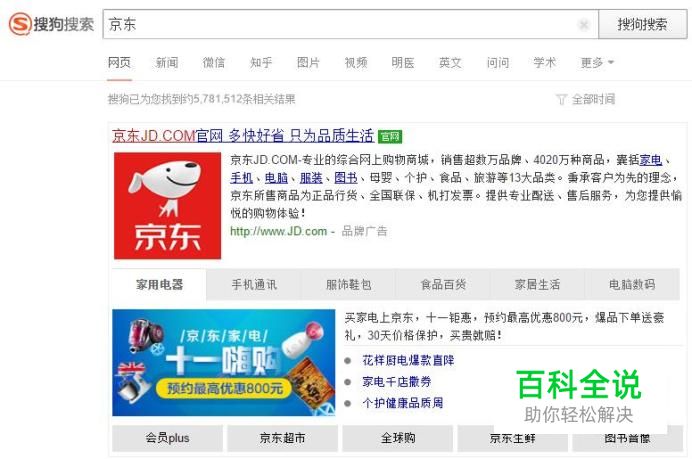Open the 家电 link in the description
Viewport: 692px width, 459px height.
[651, 160]
